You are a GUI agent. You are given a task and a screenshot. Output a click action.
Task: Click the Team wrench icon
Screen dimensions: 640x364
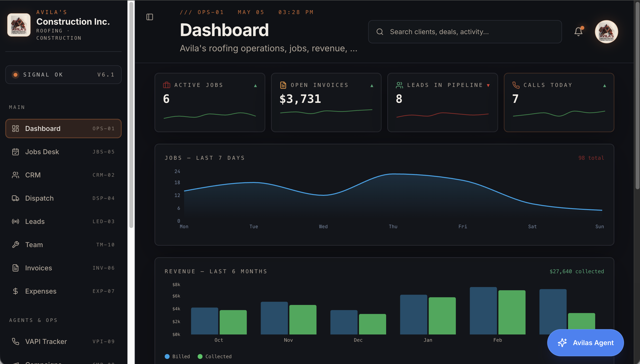(16, 245)
